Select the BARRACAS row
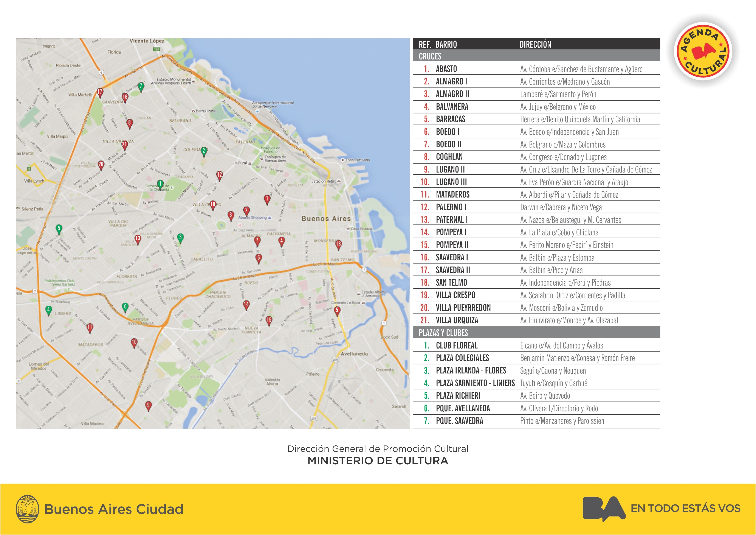This screenshot has width=756, height=535. 537,119
